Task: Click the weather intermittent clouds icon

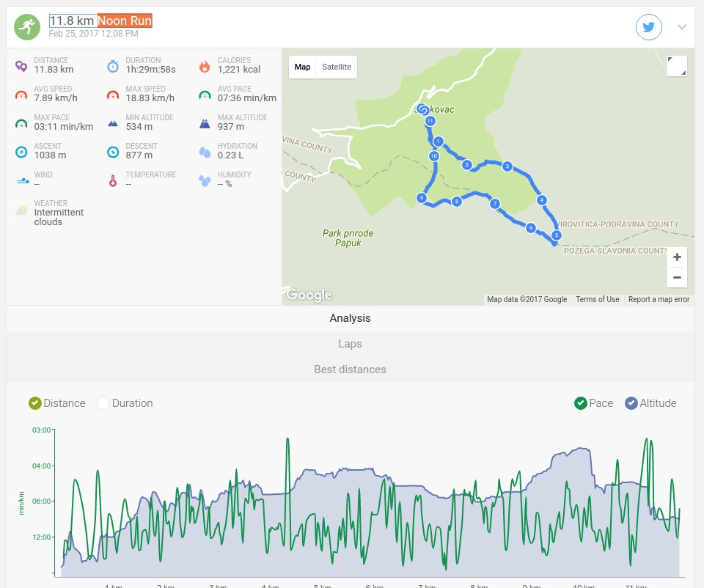Action: pos(21,210)
